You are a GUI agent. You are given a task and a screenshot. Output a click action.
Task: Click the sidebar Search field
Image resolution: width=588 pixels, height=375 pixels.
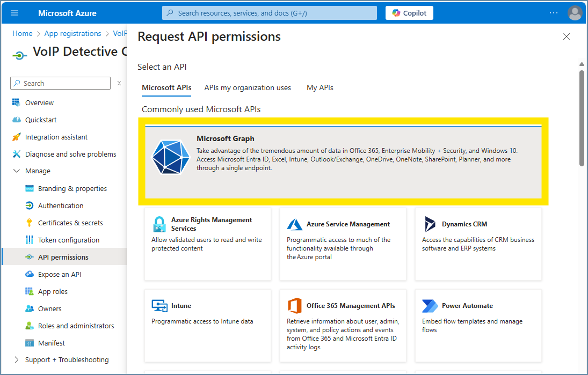pyautogui.click(x=60, y=83)
